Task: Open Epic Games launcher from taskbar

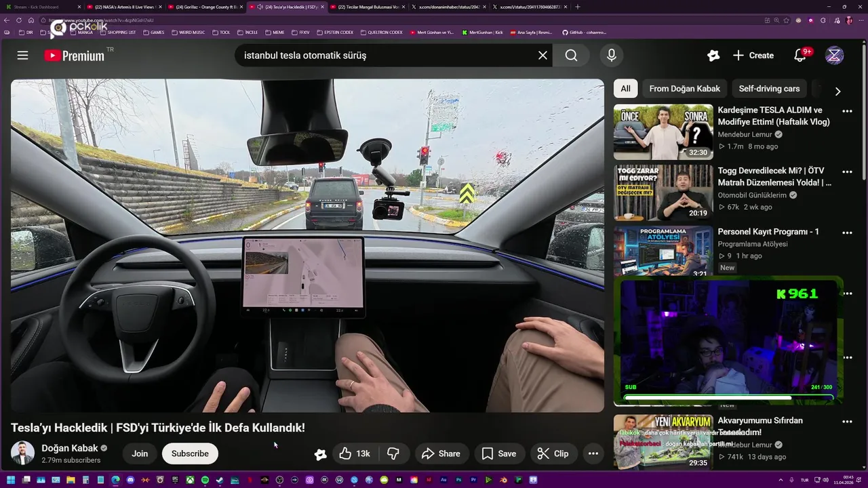Action: 175,480
